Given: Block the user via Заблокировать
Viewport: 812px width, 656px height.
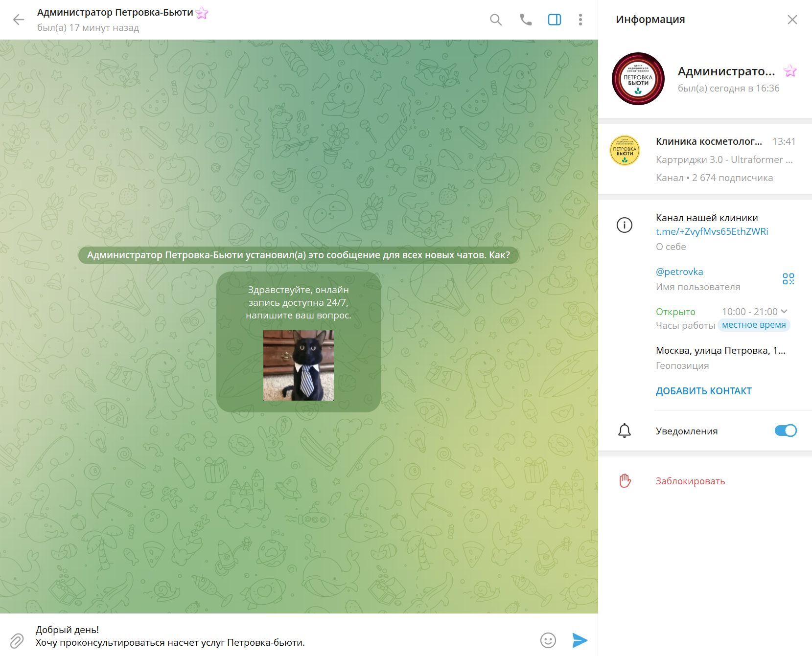Looking at the screenshot, I should point(690,481).
